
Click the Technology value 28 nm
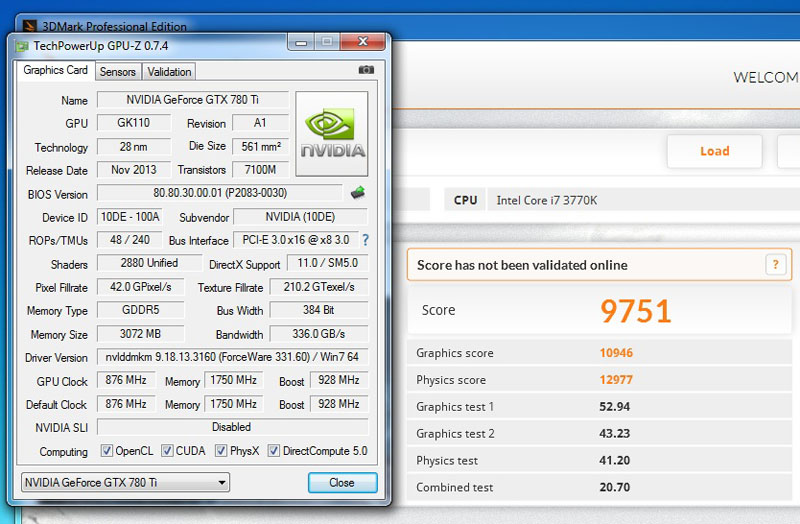pos(134,147)
